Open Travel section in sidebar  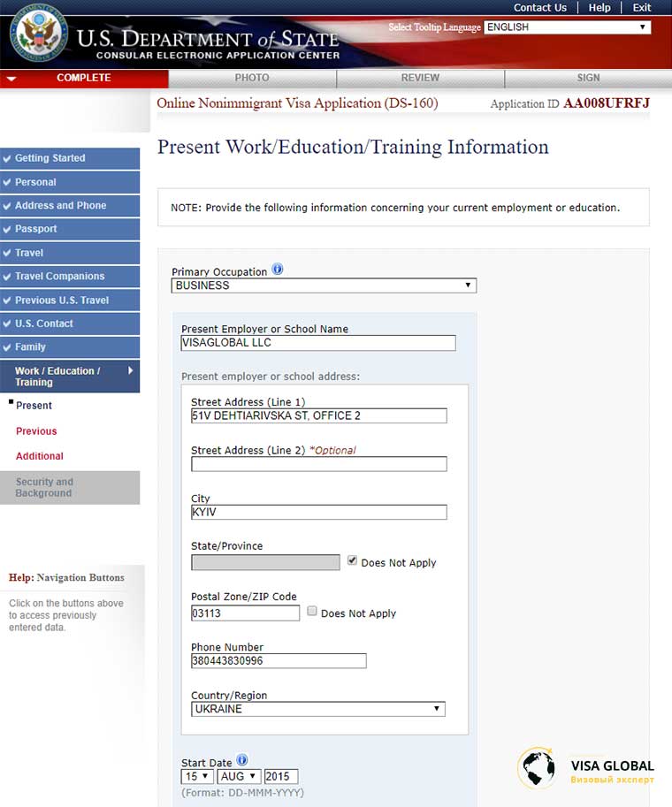pos(70,253)
